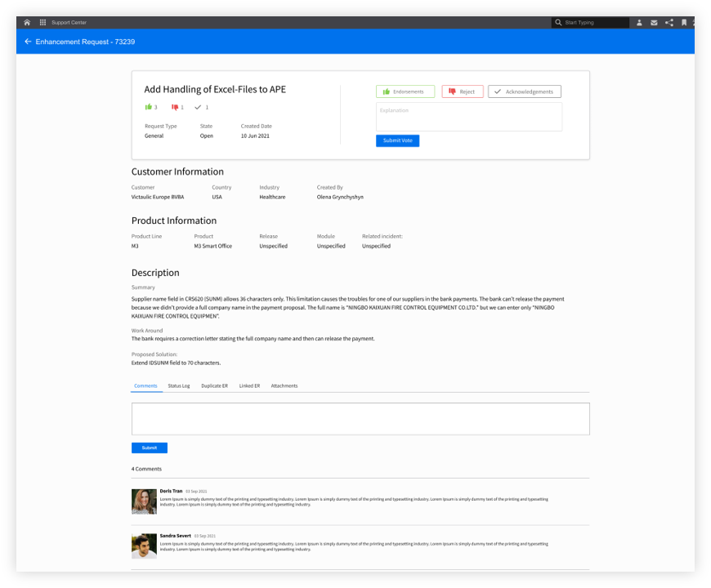Viewport: 711px width, 588px height.
Task: Click the checkmark acknowledgement count icon
Action: pos(198,107)
